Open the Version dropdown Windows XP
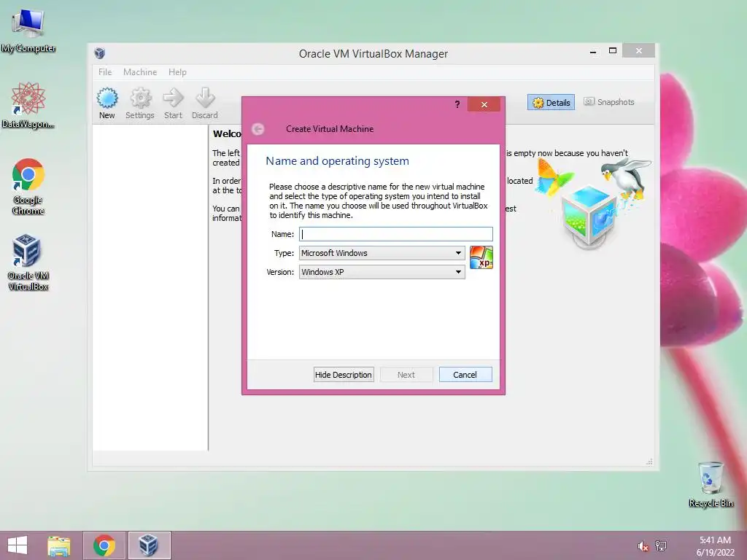 (382, 272)
